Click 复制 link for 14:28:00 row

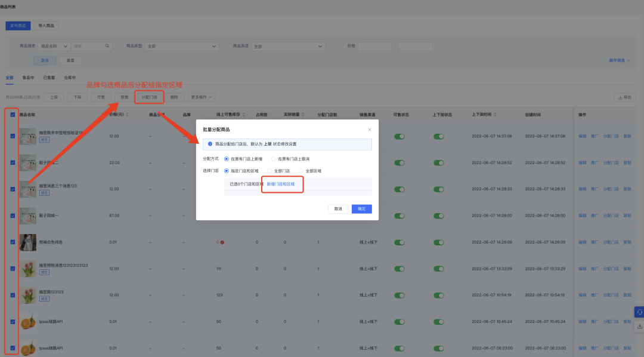click(627, 216)
